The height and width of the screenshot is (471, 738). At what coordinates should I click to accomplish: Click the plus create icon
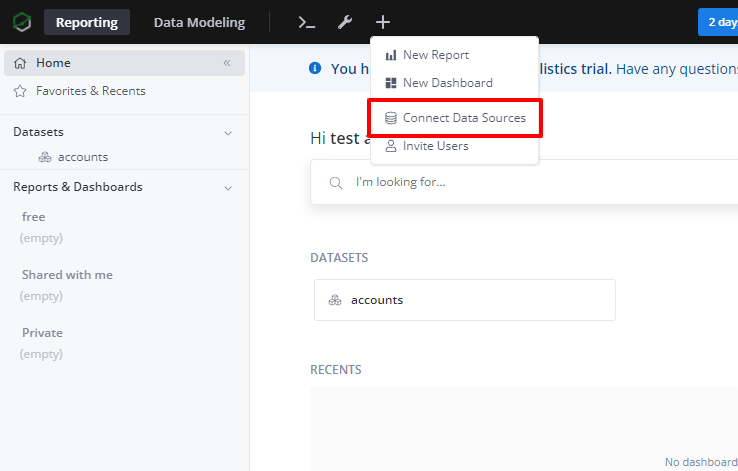pos(383,22)
